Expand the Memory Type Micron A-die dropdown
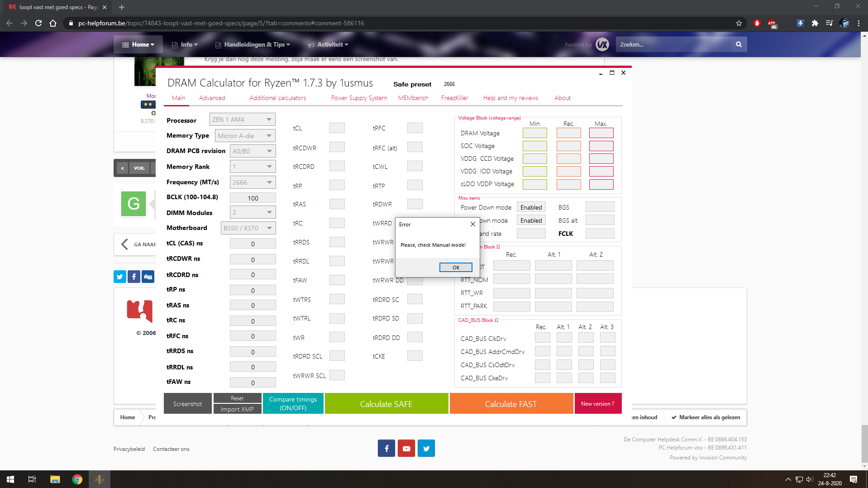Screen dimensions: 868x488 point(245,136)
